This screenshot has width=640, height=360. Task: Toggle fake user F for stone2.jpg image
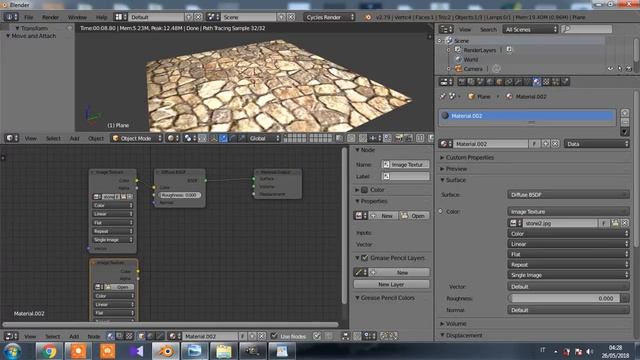click(604, 223)
